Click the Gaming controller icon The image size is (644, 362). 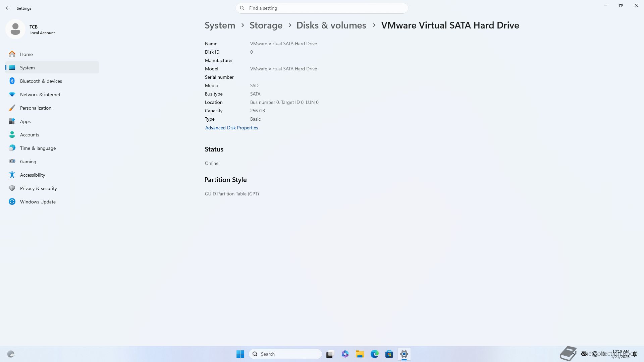click(12, 162)
